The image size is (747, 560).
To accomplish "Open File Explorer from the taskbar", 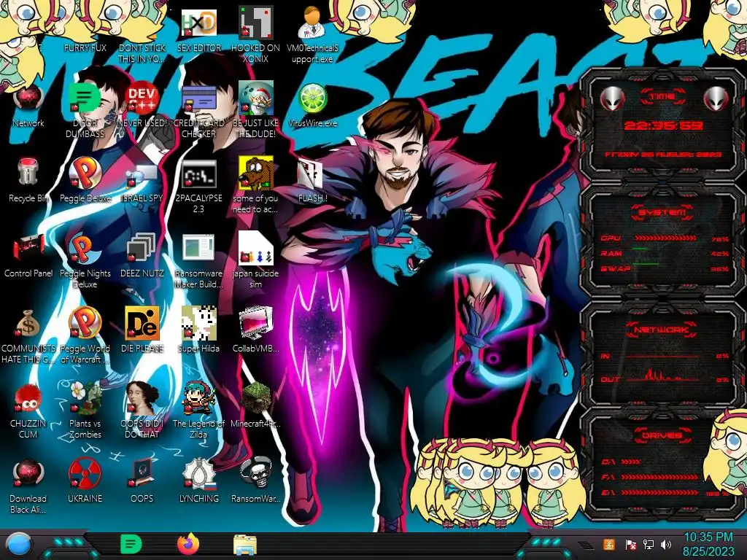I will (x=245, y=545).
